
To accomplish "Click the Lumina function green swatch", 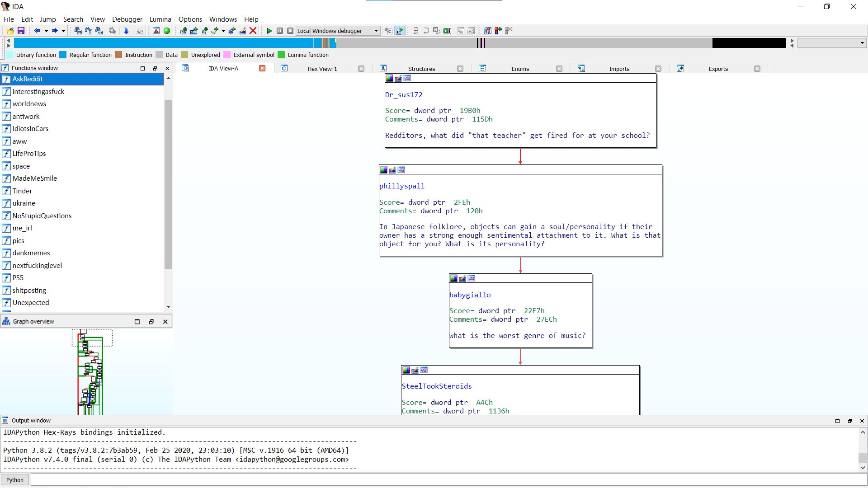I will (281, 55).
